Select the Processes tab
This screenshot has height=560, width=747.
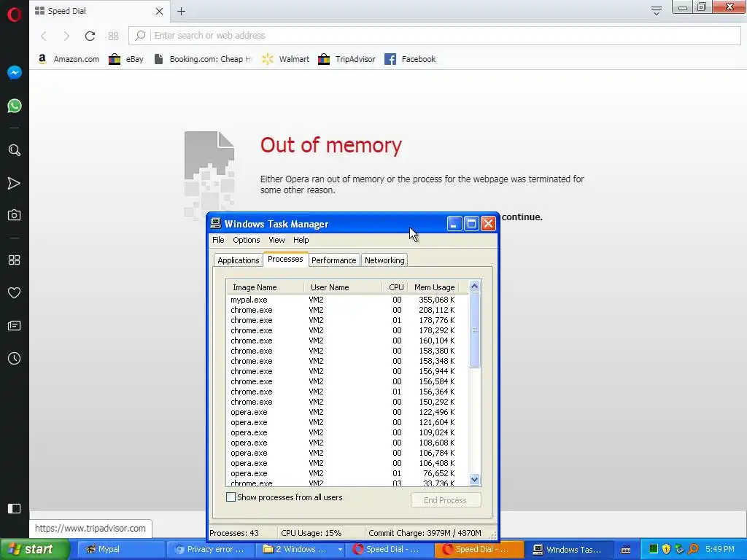pos(285,259)
